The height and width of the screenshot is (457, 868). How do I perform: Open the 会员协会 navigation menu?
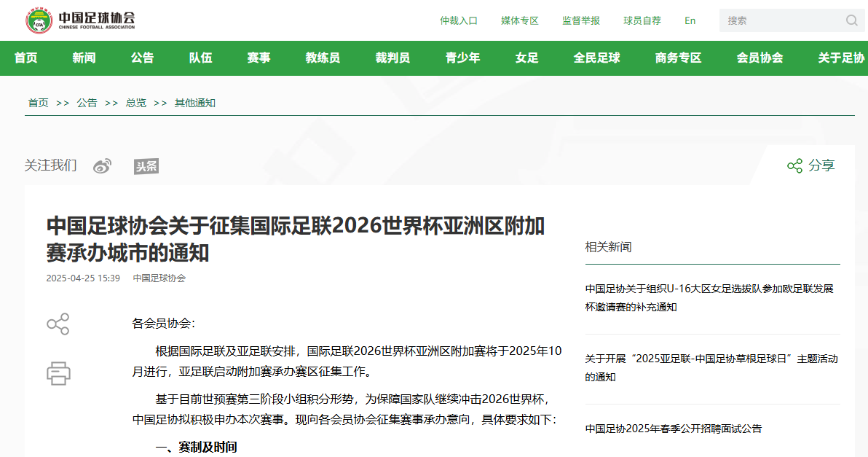[759, 58]
